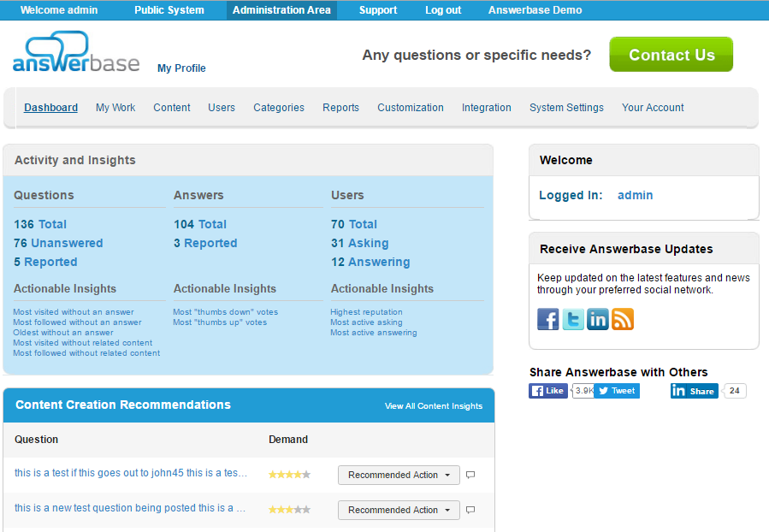Open Most visited without related content

[x=83, y=343]
